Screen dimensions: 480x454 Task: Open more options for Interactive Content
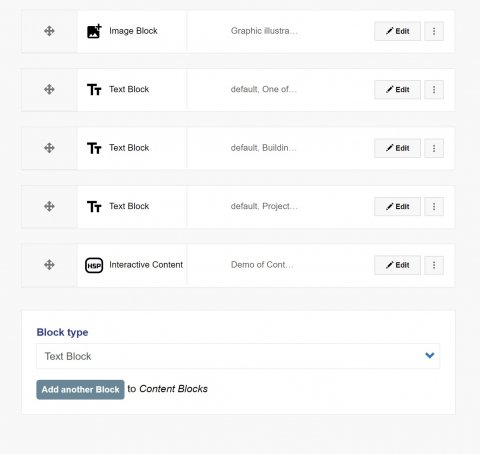[434, 265]
